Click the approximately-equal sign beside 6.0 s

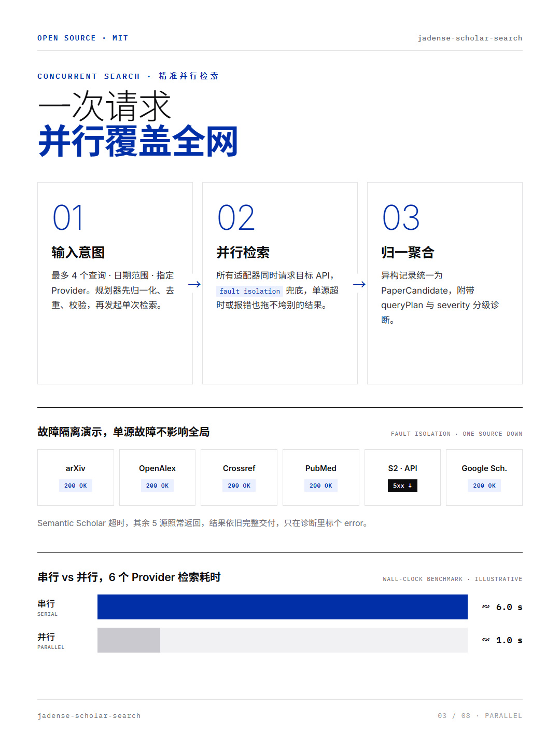point(486,606)
